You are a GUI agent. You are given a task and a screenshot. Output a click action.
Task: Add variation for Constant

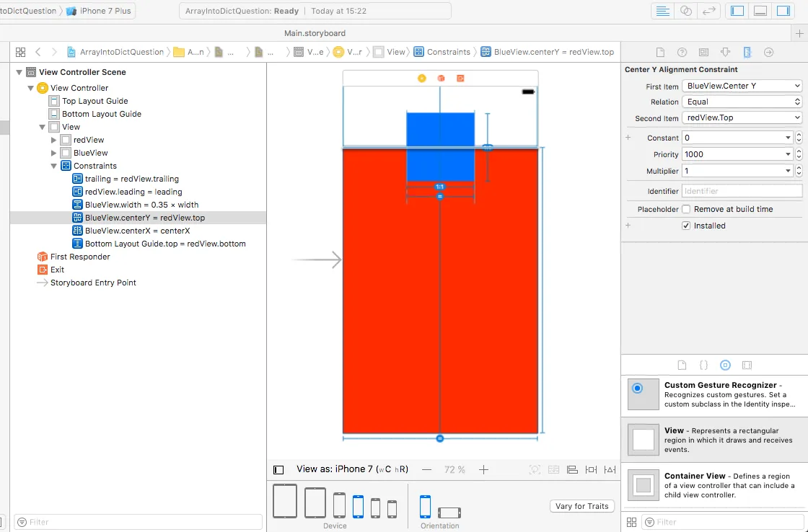click(x=628, y=138)
